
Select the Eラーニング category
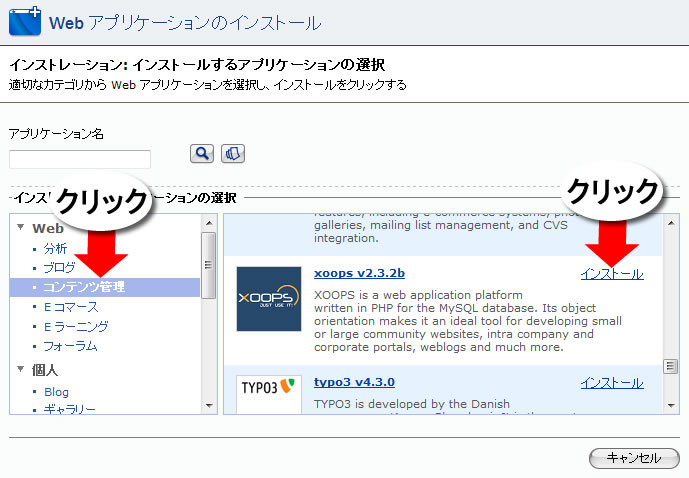pyautogui.click(x=76, y=326)
